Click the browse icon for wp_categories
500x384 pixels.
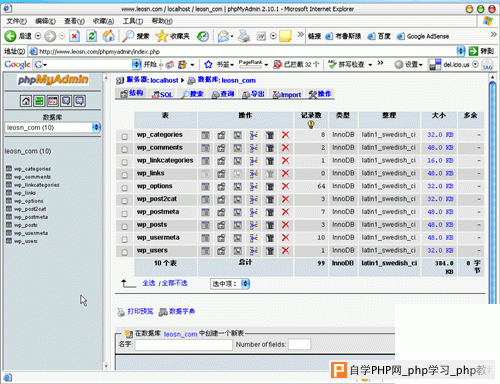click(x=205, y=135)
